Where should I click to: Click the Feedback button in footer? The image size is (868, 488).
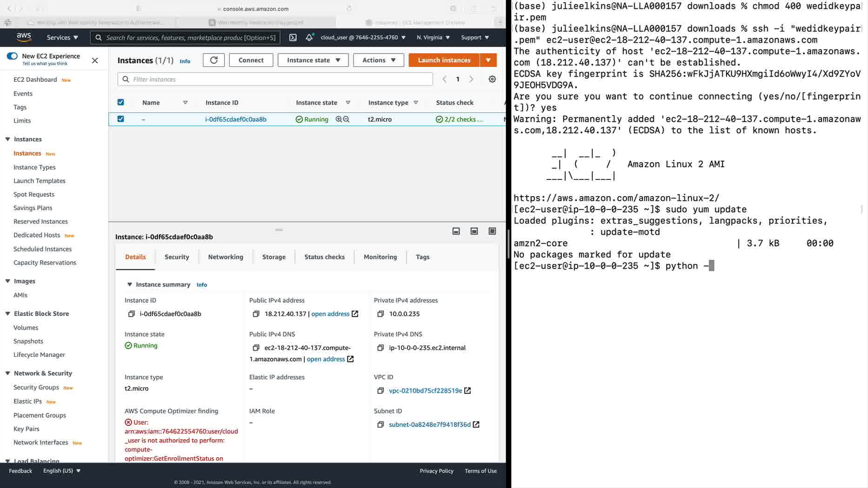(20, 471)
